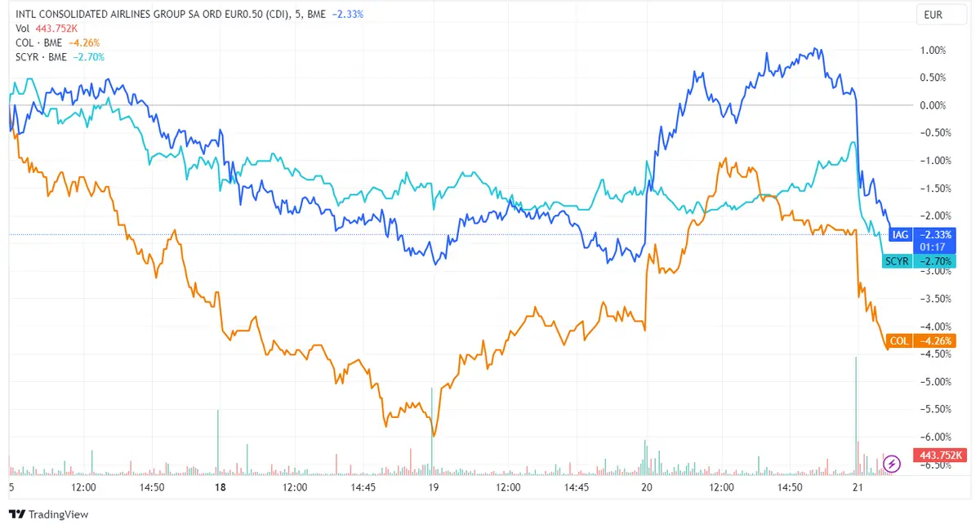Toggle visibility of COL · BME overlay
980x529 pixels.
39,42
